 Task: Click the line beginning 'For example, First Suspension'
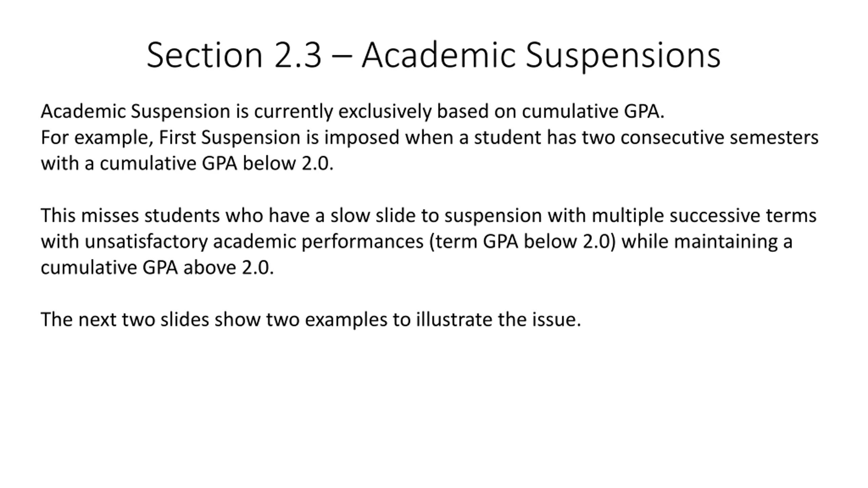click(x=430, y=138)
